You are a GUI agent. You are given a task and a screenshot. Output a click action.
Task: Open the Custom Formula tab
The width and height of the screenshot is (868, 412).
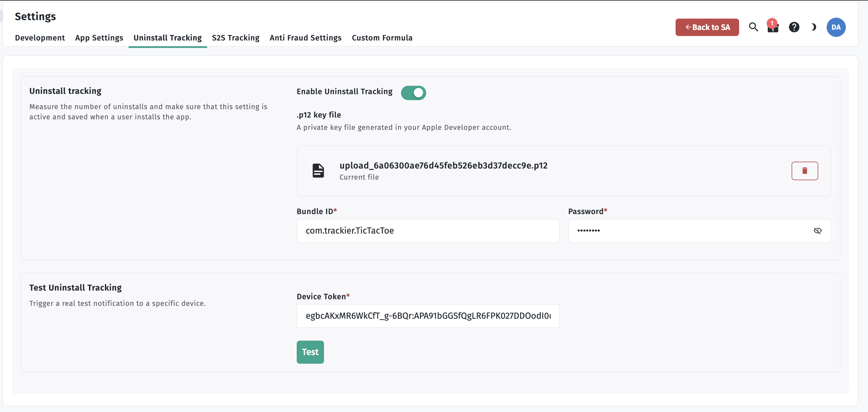pos(382,38)
